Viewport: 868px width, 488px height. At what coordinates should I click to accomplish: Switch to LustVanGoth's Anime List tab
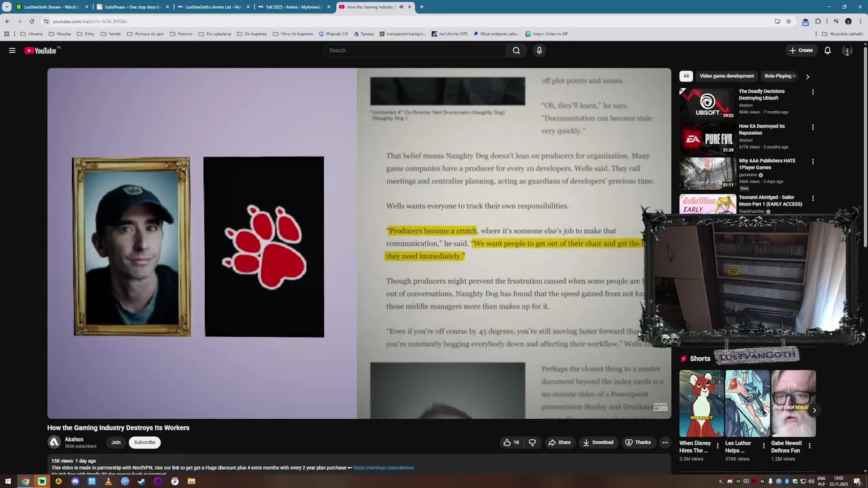[213, 7]
